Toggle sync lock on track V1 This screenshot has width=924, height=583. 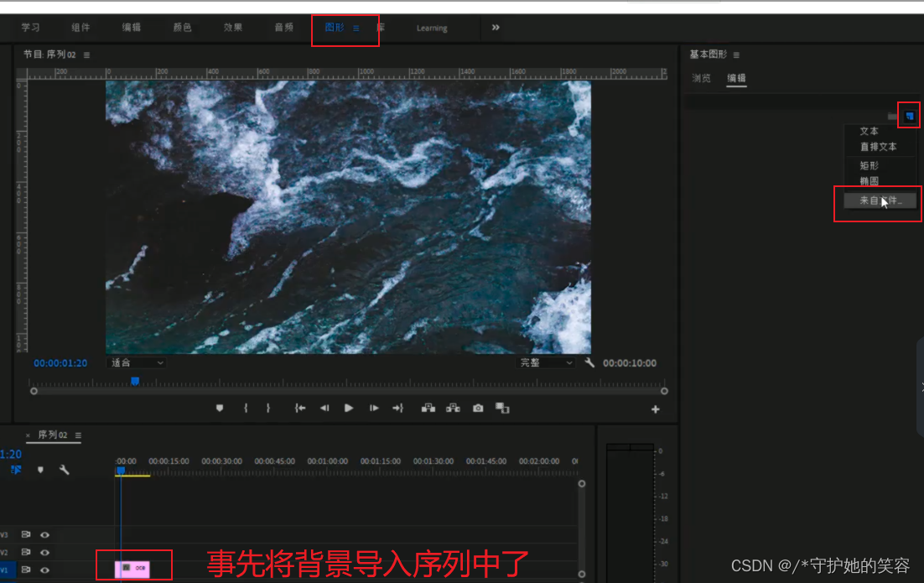(x=25, y=570)
